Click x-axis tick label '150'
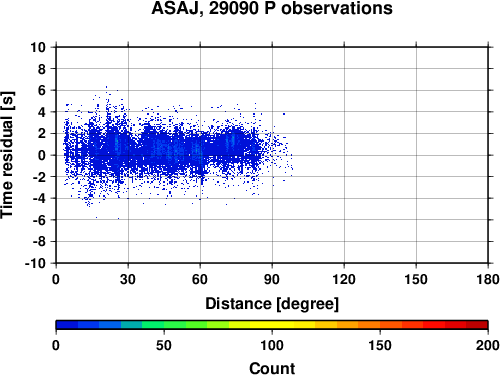The width and height of the screenshot is (500, 375). click(x=416, y=279)
